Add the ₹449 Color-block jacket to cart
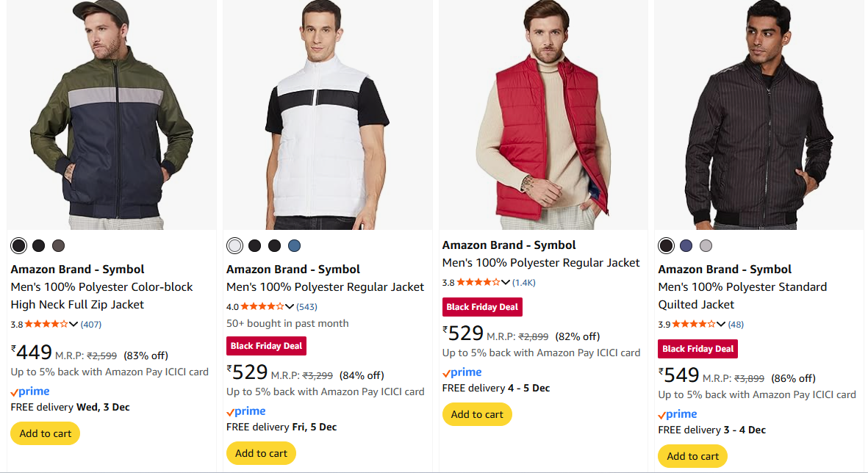The height and width of the screenshot is (473, 868). point(46,433)
